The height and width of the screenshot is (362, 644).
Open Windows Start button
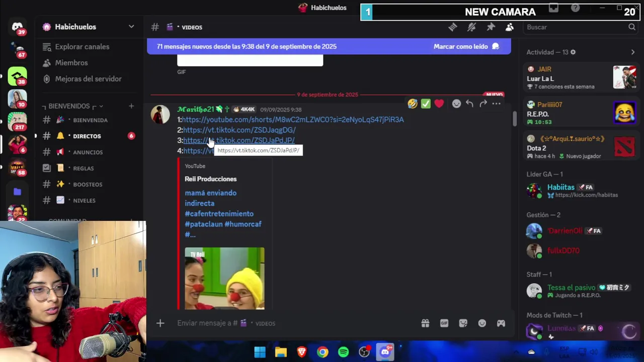(260, 352)
